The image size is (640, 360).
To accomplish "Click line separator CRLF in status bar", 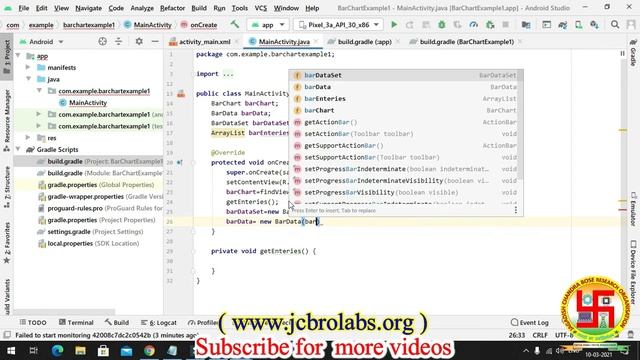I will [x=540, y=335].
